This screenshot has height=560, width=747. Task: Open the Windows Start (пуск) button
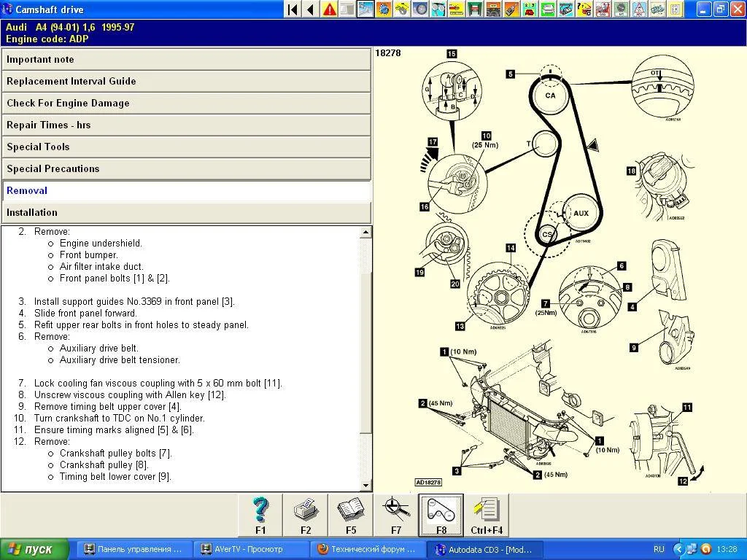pyautogui.click(x=35, y=549)
